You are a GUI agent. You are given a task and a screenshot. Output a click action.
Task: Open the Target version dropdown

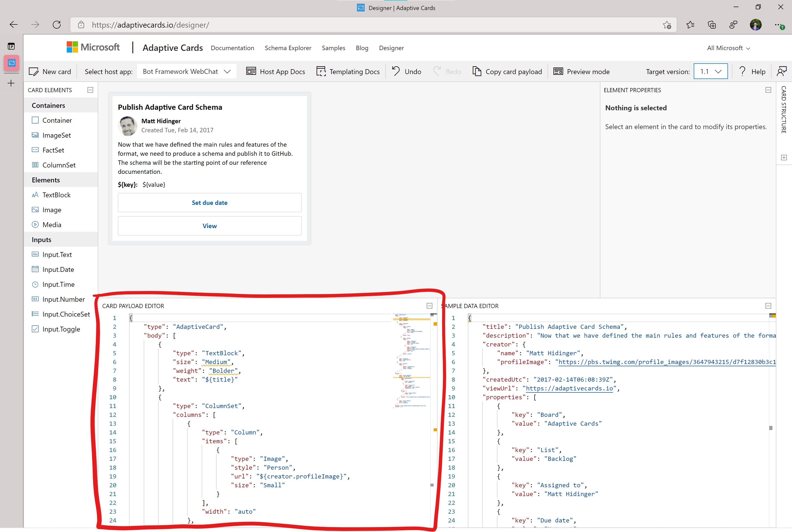coord(711,72)
